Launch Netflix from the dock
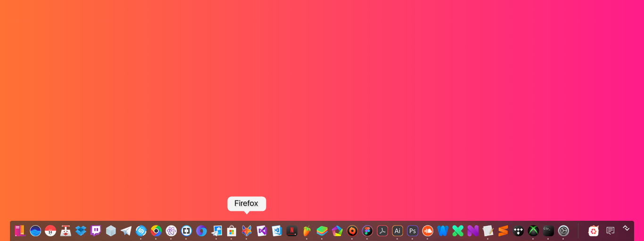 coord(292,231)
